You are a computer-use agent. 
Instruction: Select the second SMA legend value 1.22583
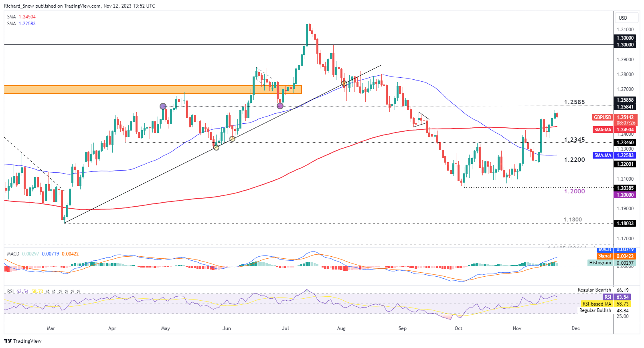pos(27,24)
